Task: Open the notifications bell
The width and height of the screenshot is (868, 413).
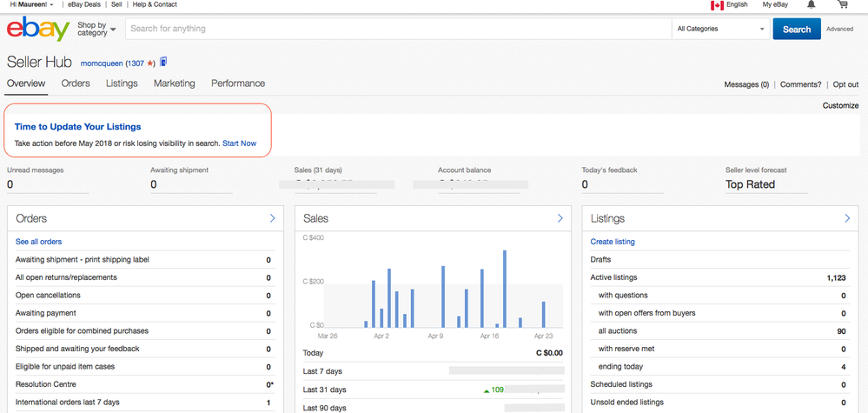Action: coord(812,5)
